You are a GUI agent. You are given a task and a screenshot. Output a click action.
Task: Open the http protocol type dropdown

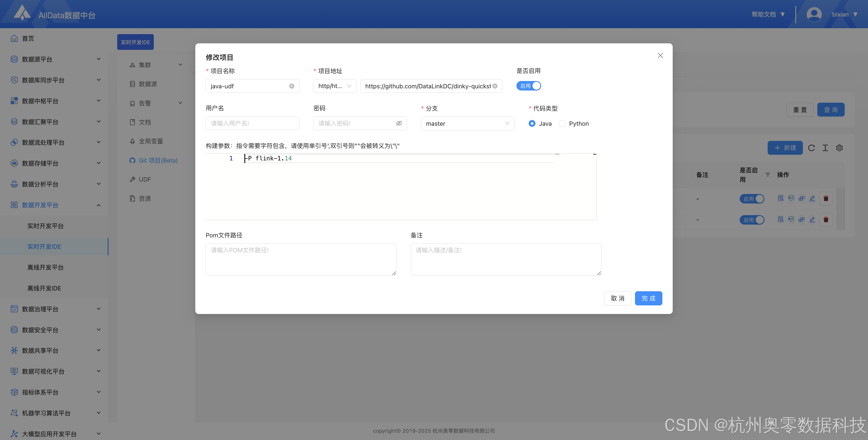coord(335,86)
